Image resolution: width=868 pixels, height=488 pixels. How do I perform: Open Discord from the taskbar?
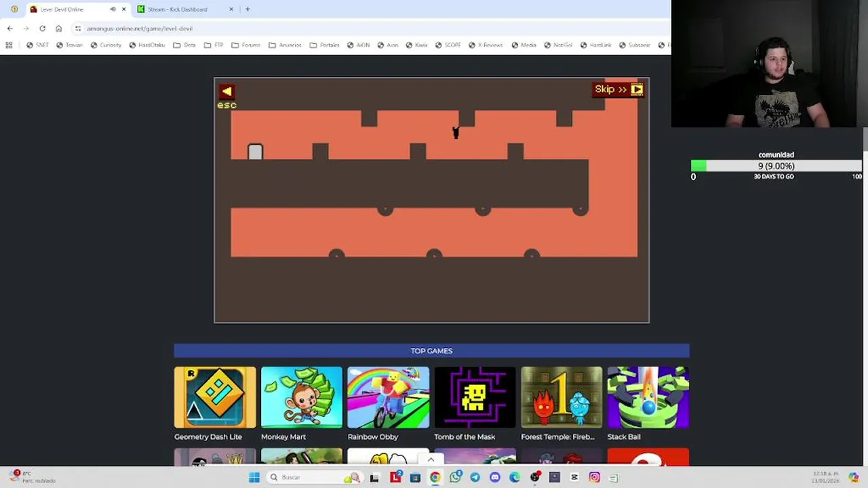[495, 477]
